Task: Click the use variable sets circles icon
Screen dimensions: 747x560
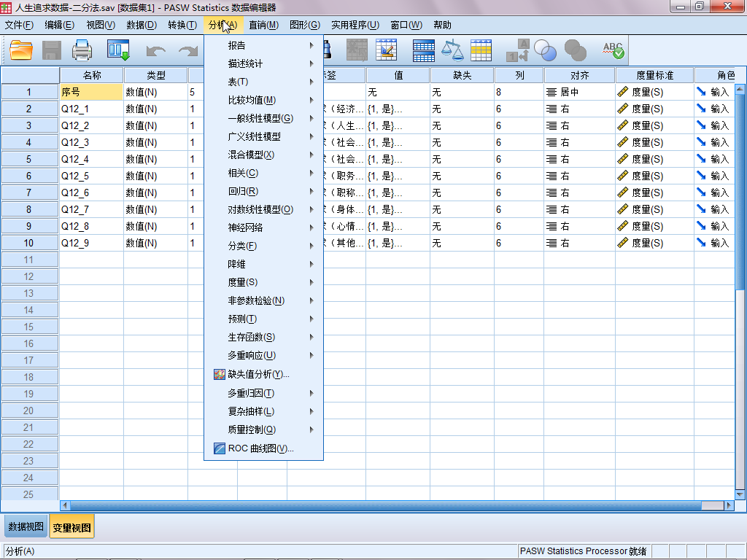Action: [545, 50]
